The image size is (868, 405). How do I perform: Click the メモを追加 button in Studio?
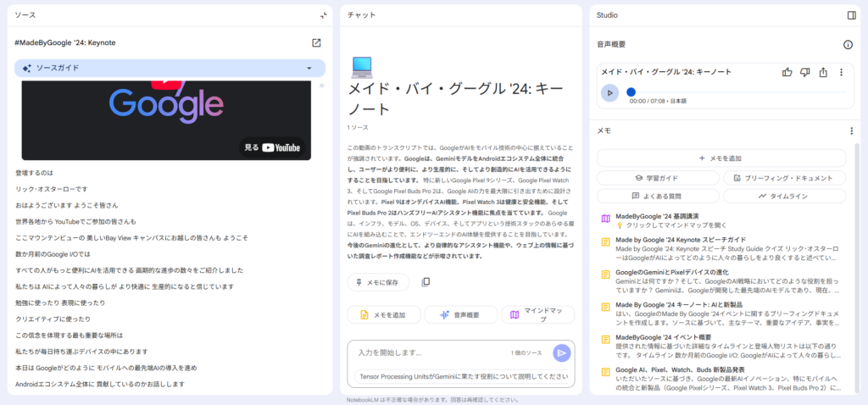tap(721, 158)
